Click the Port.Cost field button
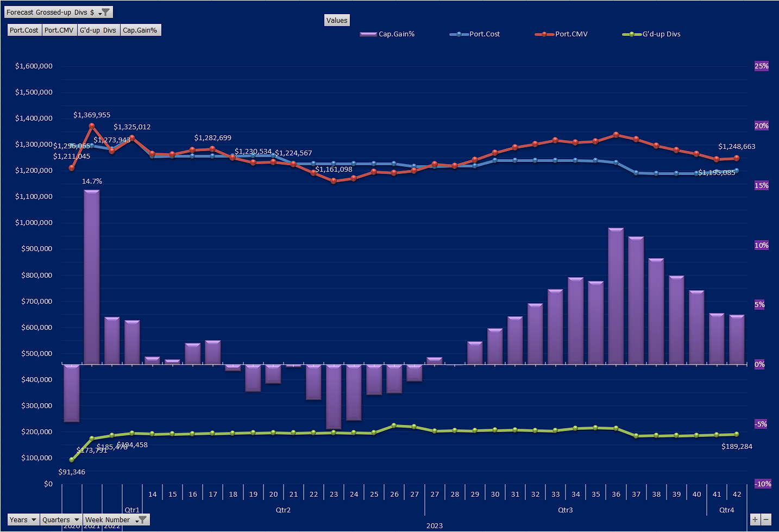 click(x=24, y=30)
